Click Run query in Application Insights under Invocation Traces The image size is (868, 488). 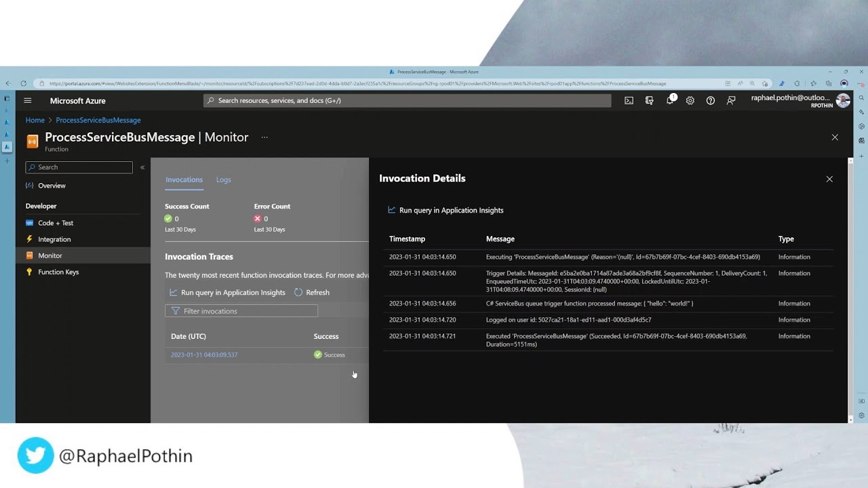227,292
